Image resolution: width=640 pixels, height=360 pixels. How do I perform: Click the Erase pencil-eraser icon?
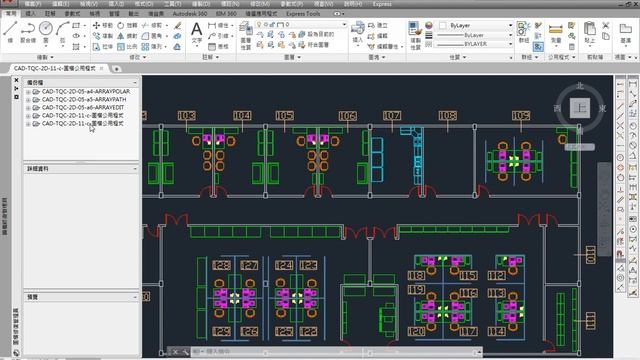178,25
